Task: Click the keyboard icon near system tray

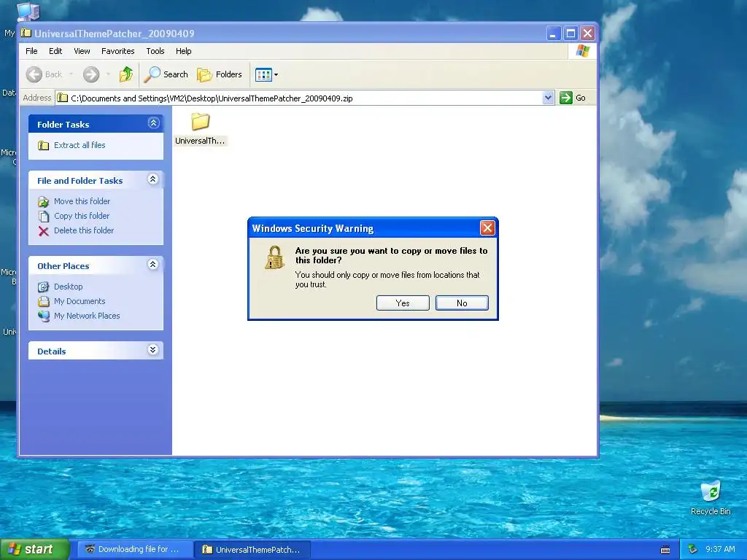Action: (x=665, y=550)
